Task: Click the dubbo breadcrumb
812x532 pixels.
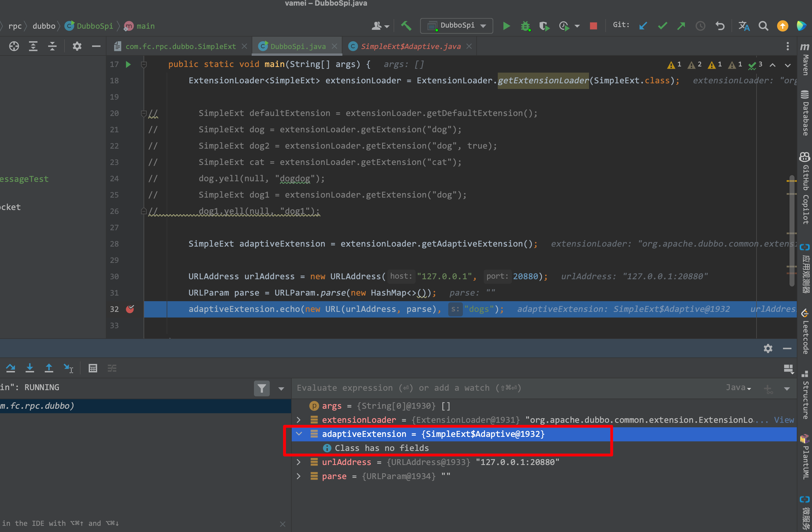Action: coord(44,26)
